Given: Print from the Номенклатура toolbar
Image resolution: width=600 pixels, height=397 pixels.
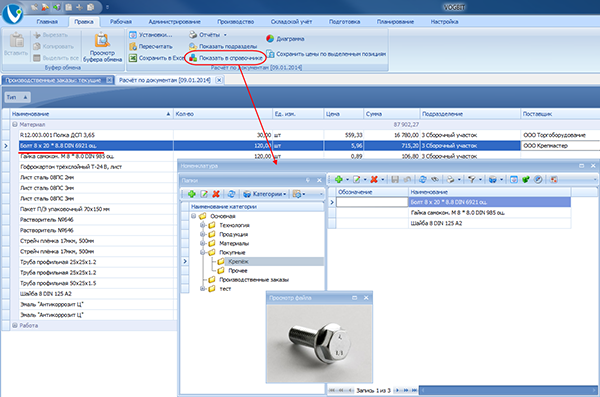Looking at the screenshot, I should click(x=451, y=179).
